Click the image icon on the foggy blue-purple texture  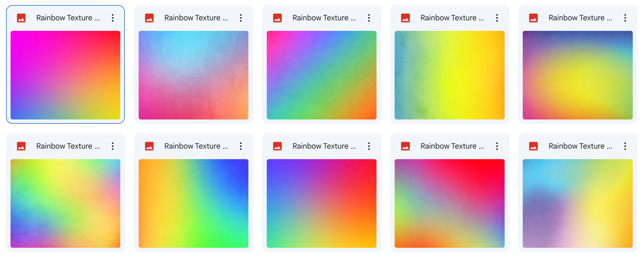tap(534, 18)
